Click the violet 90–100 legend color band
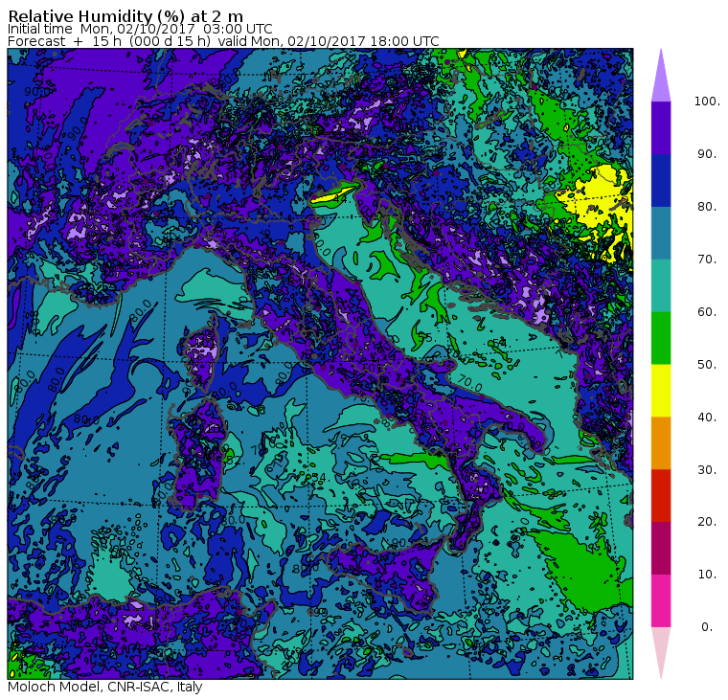Screen dimensions: 728x700 pos(661,127)
